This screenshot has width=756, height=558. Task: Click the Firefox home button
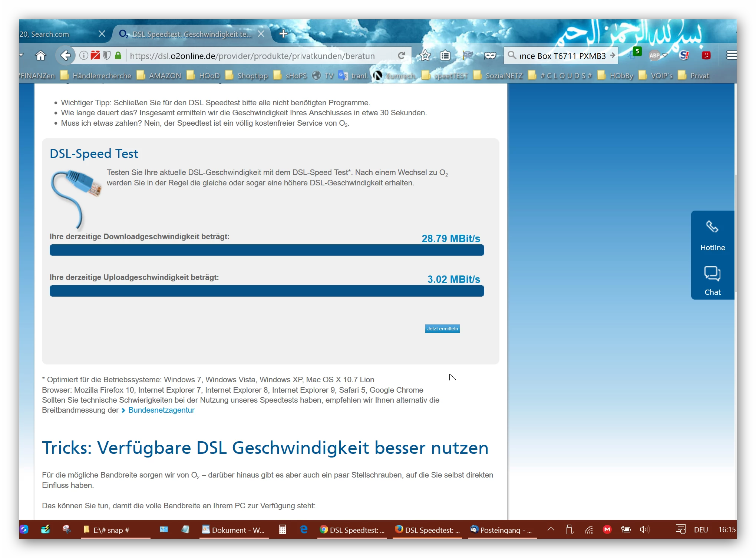(x=40, y=56)
